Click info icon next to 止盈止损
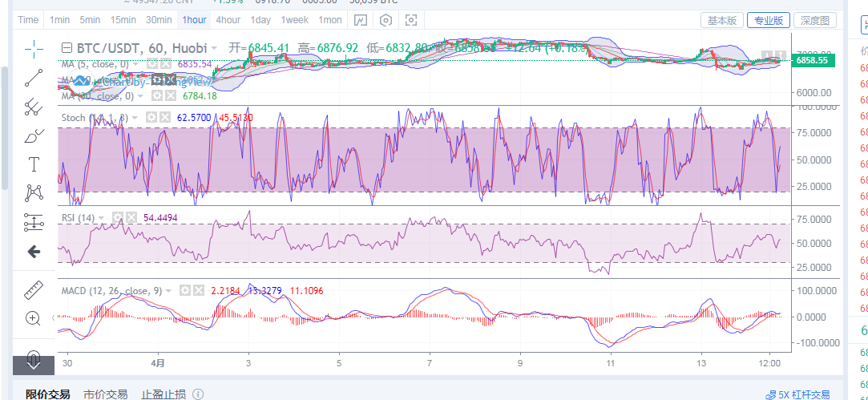This screenshot has width=868, height=400. [198, 394]
